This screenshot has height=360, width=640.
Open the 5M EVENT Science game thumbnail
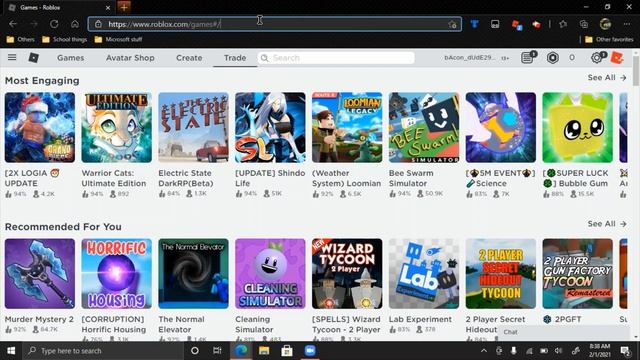[x=501, y=127]
